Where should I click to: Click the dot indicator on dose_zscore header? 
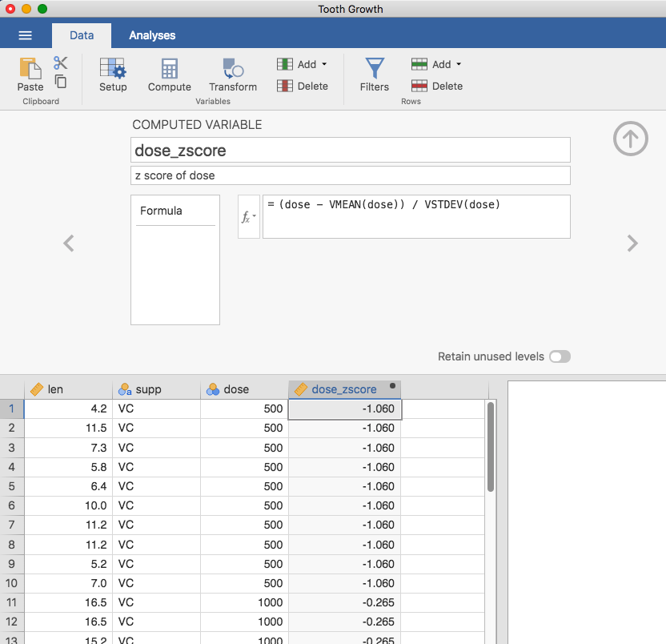coord(392,385)
